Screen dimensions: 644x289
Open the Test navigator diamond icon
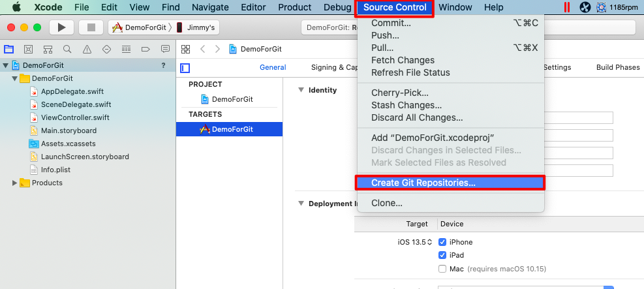tap(106, 50)
